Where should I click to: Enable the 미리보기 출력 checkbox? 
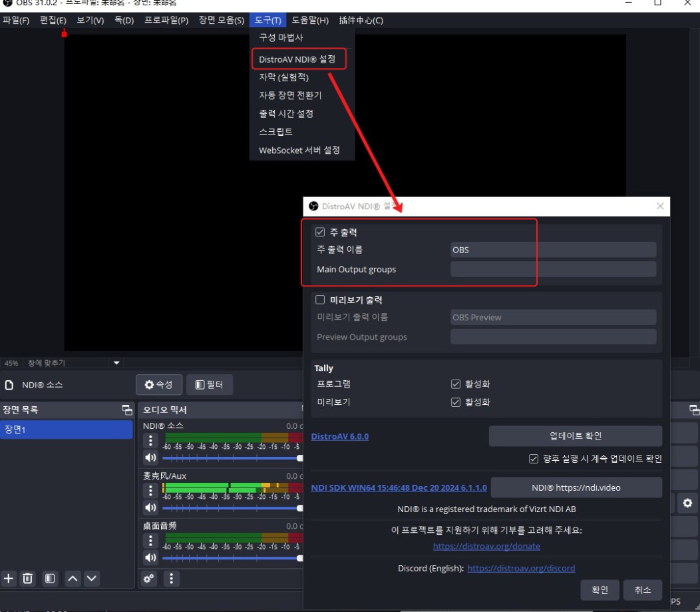(x=320, y=300)
